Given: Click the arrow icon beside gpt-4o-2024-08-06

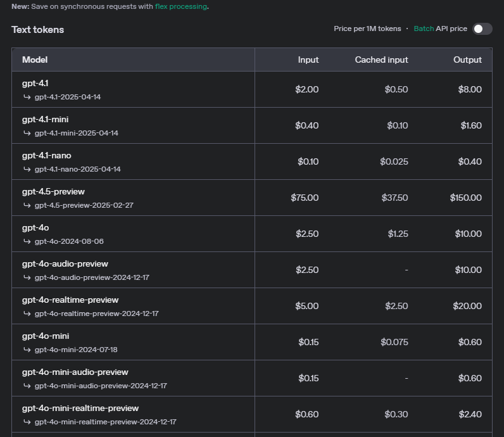Looking at the screenshot, I should point(27,241).
